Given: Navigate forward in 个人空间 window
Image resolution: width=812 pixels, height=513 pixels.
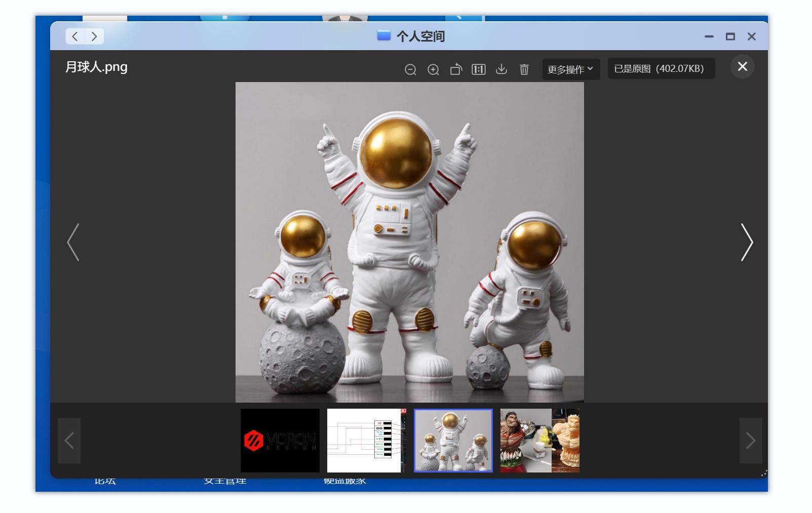Looking at the screenshot, I should pyautogui.click(x=94, y=36).
